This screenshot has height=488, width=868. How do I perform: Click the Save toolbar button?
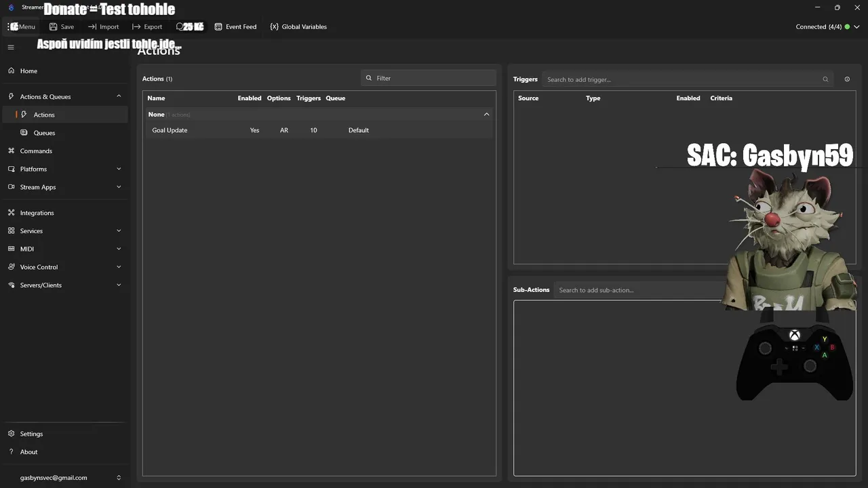61,26
